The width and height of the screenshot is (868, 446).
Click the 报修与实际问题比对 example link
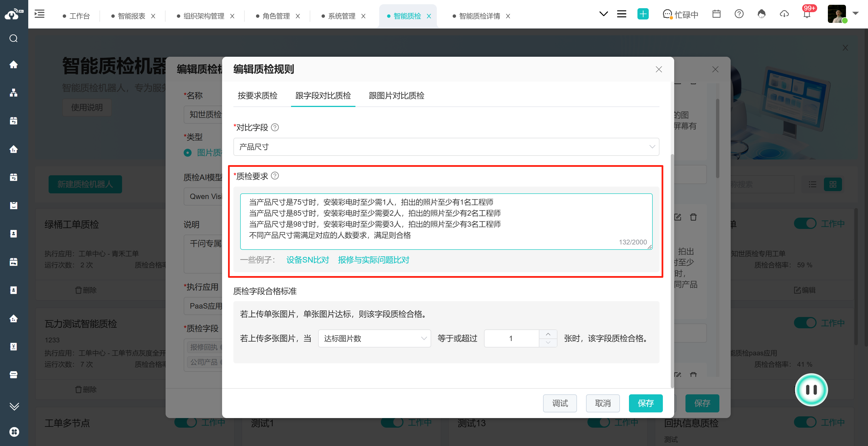(x=373, y=260)
